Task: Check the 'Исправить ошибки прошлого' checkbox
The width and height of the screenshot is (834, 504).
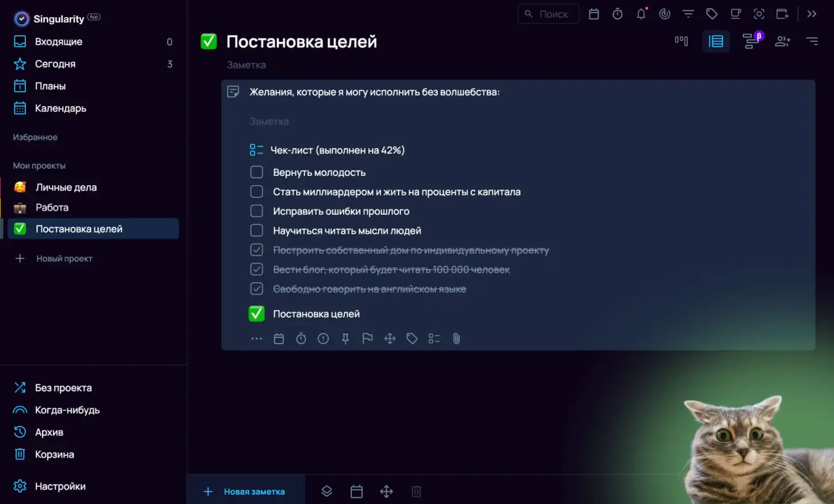Action: [257, 211]
